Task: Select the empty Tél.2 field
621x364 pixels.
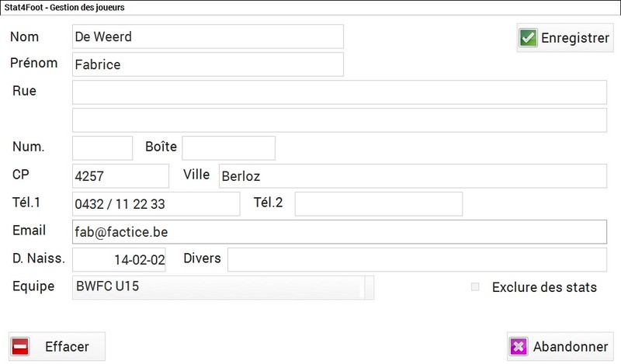Action: coord(379,204)
